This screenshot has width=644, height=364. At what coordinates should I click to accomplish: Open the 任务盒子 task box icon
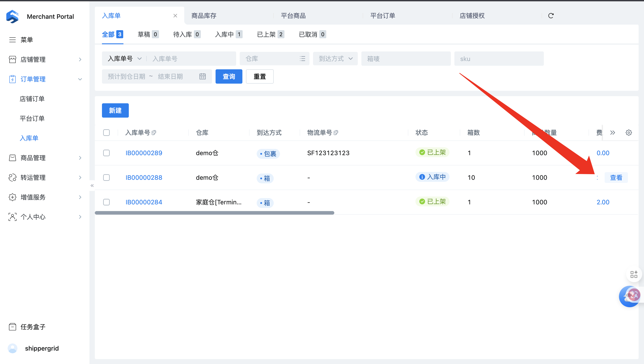coord(13,326)
